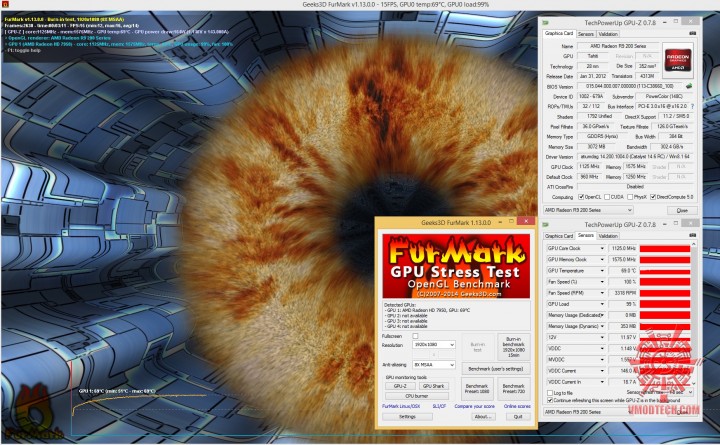This screenshot has width=720, height=445.
Task: Select Graphics Card tab in upper GPU-Z window
Action: (559, 34)
